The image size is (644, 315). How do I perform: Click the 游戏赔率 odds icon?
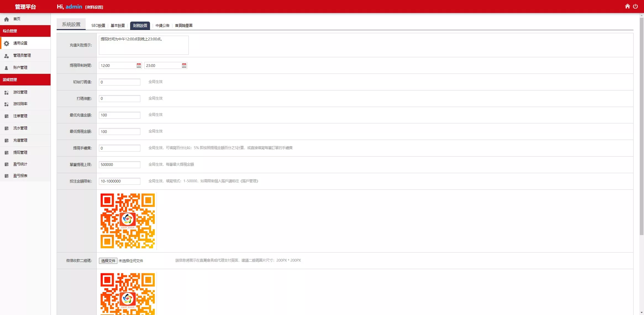[x=6, y=104]
